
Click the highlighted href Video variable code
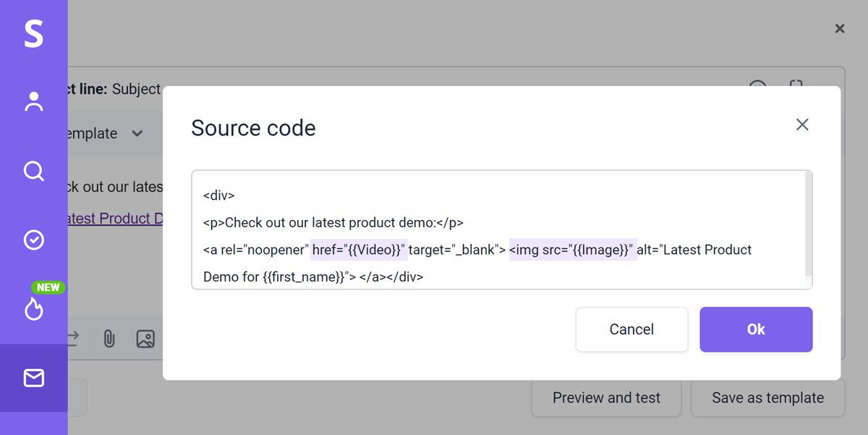pyautogui.click(x=359, y=250)
